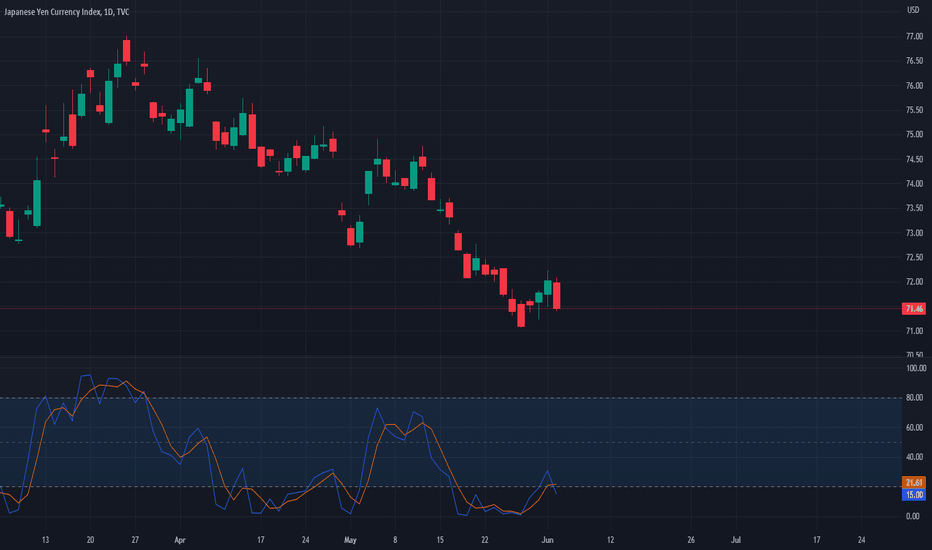Click the Apr label on time axis
The image size is (932, 550).
[180, 540]
